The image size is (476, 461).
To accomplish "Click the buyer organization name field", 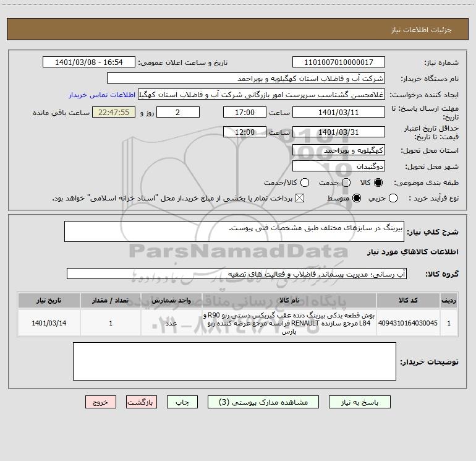I will pos(246,78).
